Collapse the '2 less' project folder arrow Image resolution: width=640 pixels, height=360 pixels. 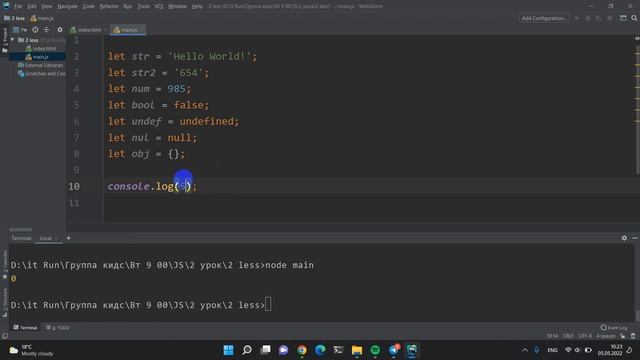13,40
